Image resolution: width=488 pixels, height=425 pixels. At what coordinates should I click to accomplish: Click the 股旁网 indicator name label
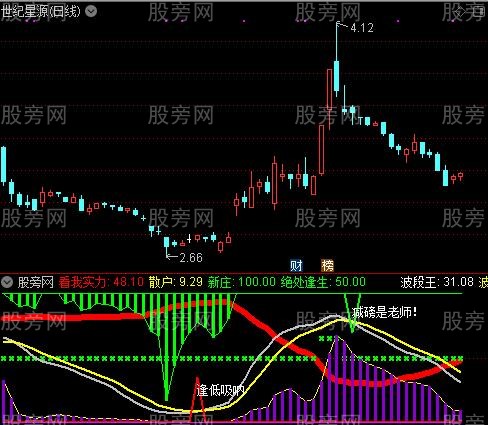(35, 282)
